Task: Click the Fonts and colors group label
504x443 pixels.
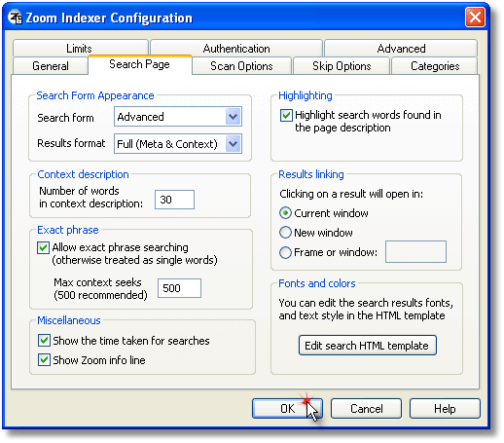Action: pos(317,283)
